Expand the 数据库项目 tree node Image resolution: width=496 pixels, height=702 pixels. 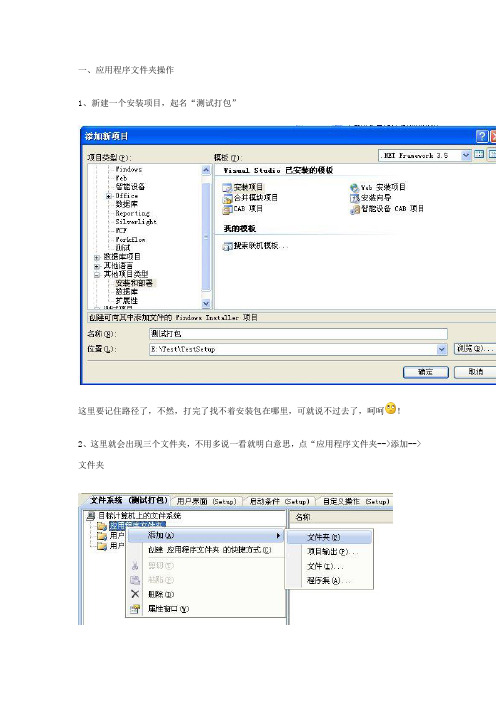(x=97, y=257)
